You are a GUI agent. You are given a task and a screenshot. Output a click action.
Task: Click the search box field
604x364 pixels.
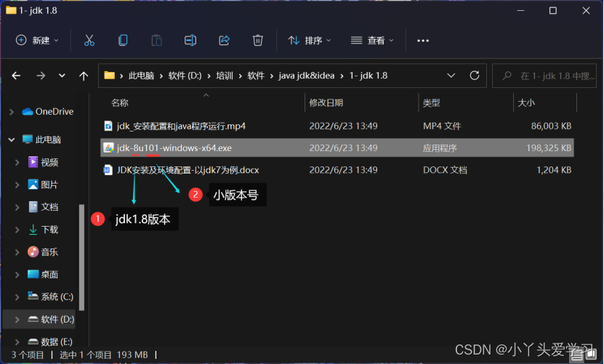(x=544, y=76)
